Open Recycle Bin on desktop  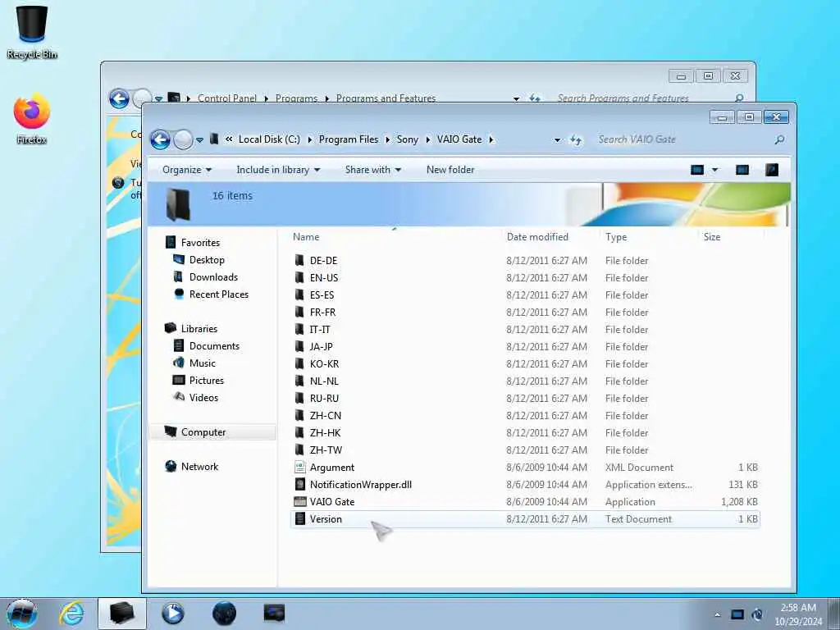[32, 32]
